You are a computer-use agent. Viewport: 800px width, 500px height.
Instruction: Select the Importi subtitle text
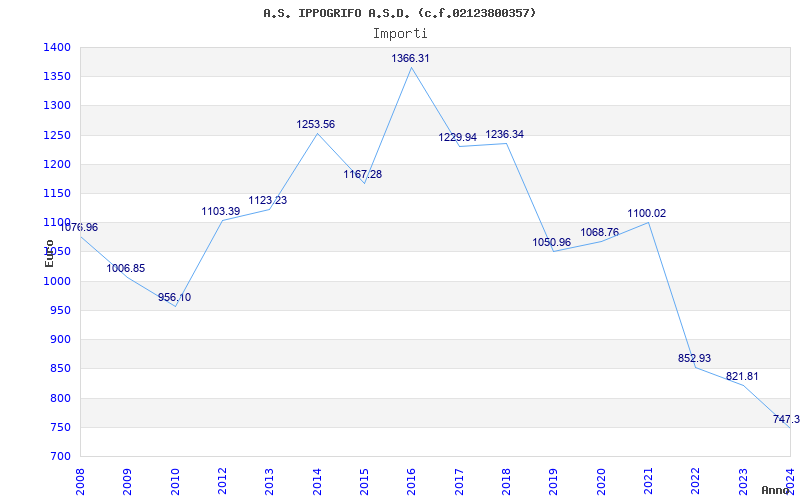tap(400, 34)
